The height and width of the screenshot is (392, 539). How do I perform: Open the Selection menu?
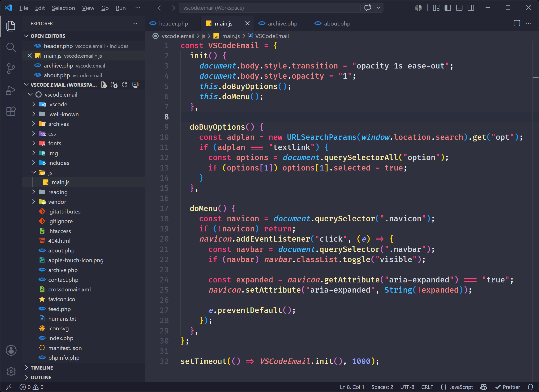63,8
